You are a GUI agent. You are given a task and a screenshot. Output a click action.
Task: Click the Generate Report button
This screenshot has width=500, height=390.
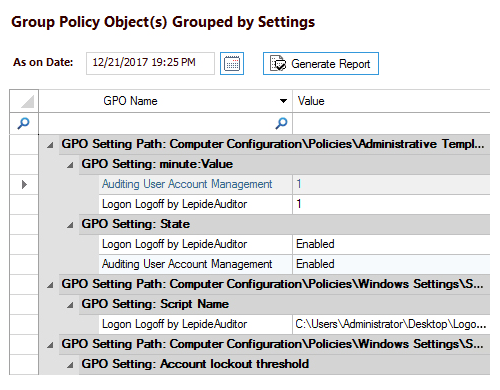[321, 63]
